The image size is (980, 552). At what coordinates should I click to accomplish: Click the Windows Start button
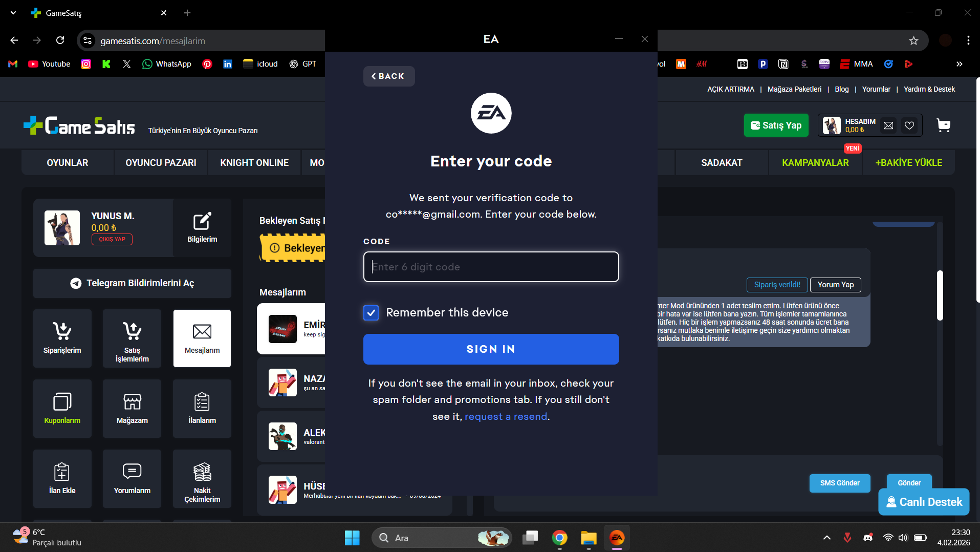(352, 538)
